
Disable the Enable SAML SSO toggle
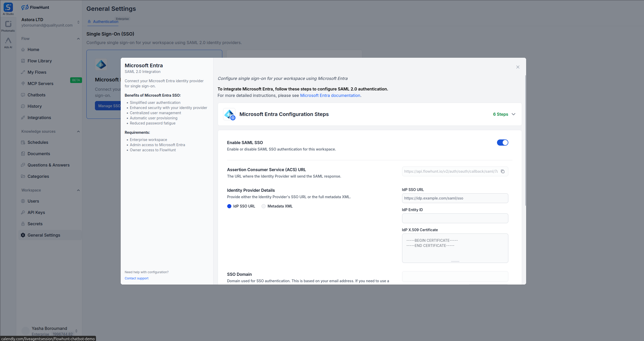[502, 143]
